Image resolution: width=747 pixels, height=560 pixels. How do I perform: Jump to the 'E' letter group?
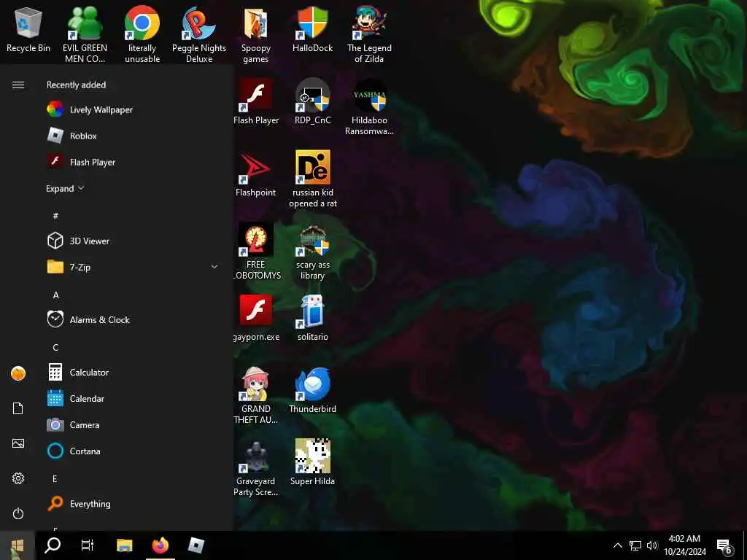click(x=55, y=478)
